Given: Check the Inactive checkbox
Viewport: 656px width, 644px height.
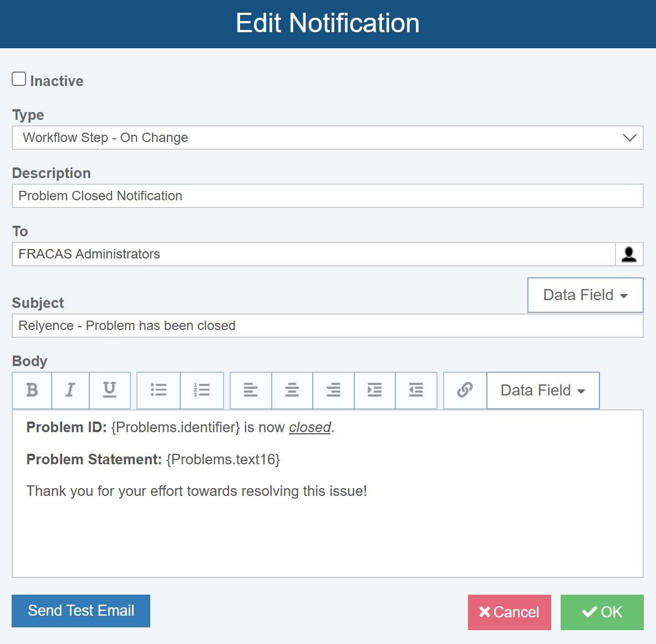Looking at the screenshot, I should pos(19,79).
